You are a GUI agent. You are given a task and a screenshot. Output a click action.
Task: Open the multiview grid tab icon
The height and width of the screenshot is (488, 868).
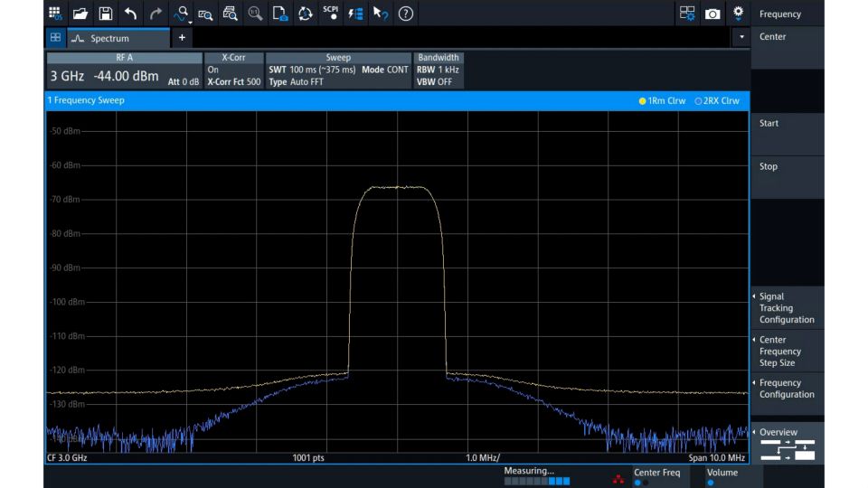click(55, 38)
